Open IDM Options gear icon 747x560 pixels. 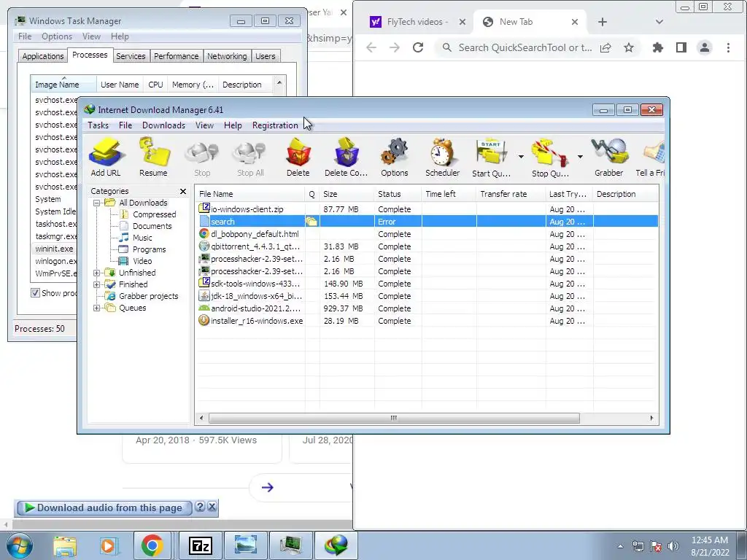[x=395, y=157]
